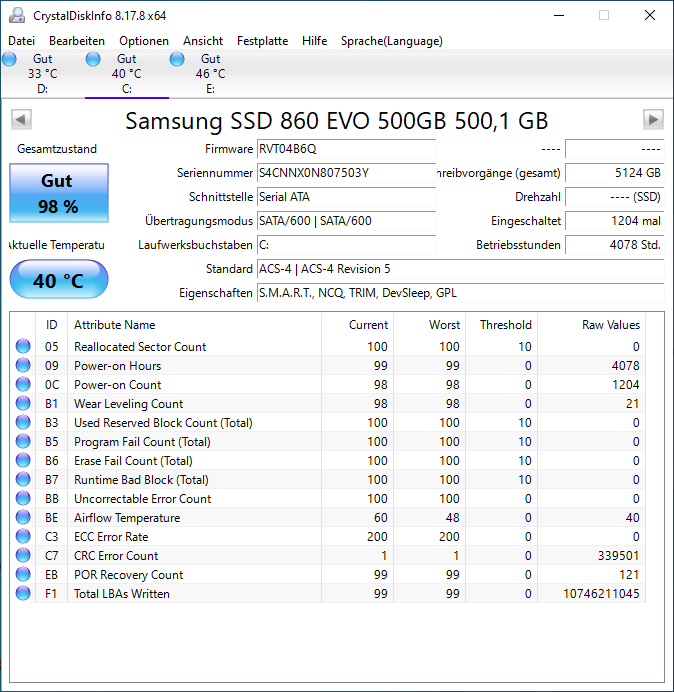Screen dimensions: 674x692
Task: Open the Datei menu
Action: coord(21,41)
